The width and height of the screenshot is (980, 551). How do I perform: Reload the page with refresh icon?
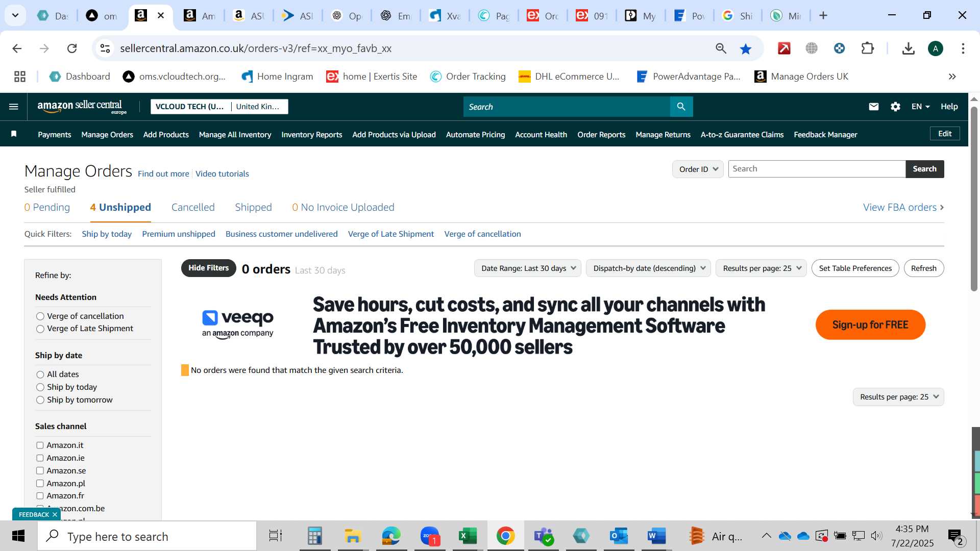(x=72, y=48)
